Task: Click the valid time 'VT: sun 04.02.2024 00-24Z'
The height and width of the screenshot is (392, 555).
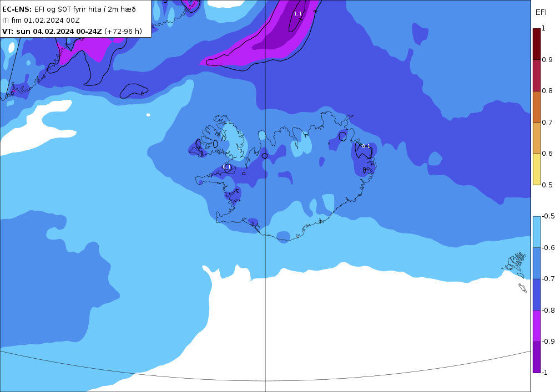Action: point(52,31)
